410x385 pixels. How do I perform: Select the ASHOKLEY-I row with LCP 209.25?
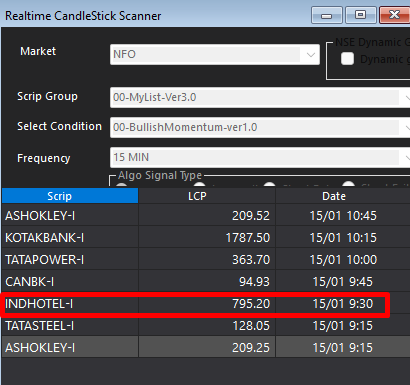point(206,348)
